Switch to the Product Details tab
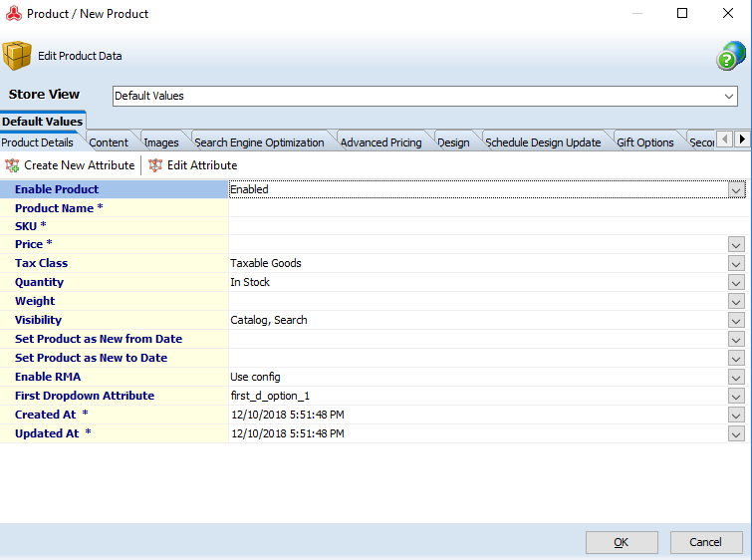Screen dimensions: 752x560 point(38,142)
